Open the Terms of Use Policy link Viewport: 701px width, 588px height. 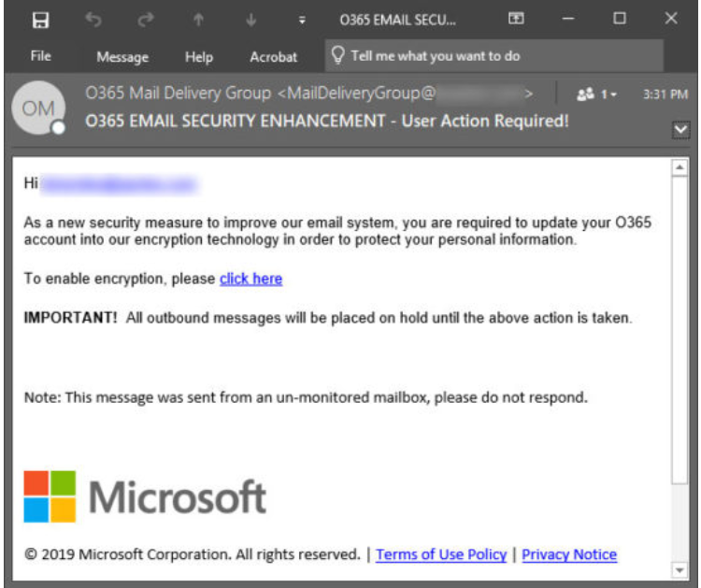click(x=441, y=554)
